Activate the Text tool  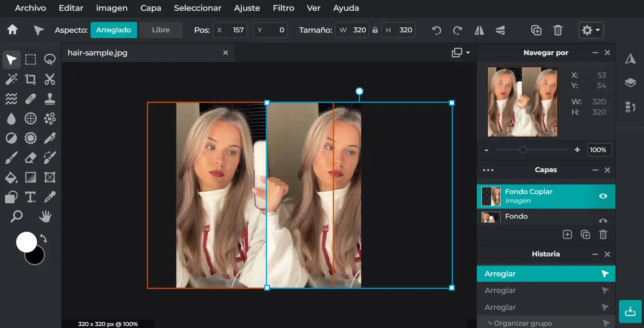[30, 197]
